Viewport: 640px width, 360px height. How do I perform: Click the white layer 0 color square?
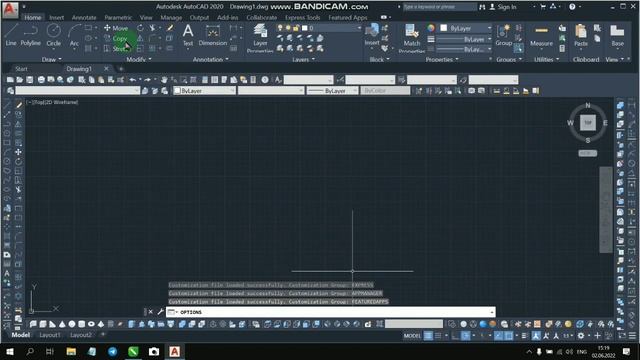tap(304, 28)
